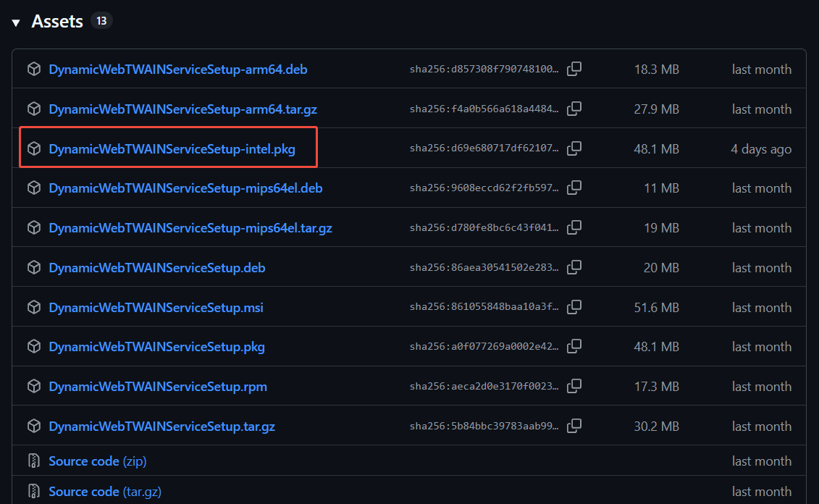
Task: Download DynamicWebTWAINServiceSetup.tar.gz
Action: 162,427
